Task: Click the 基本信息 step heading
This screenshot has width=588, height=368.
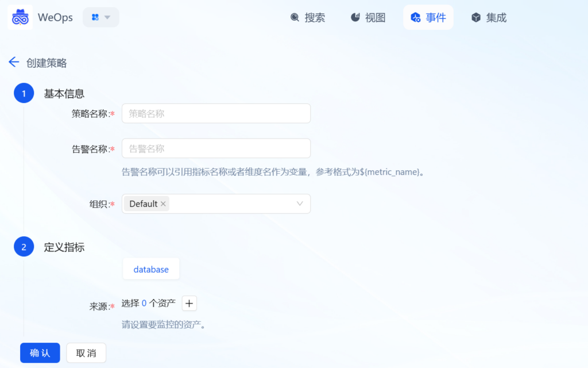Action: pos(64,94)
